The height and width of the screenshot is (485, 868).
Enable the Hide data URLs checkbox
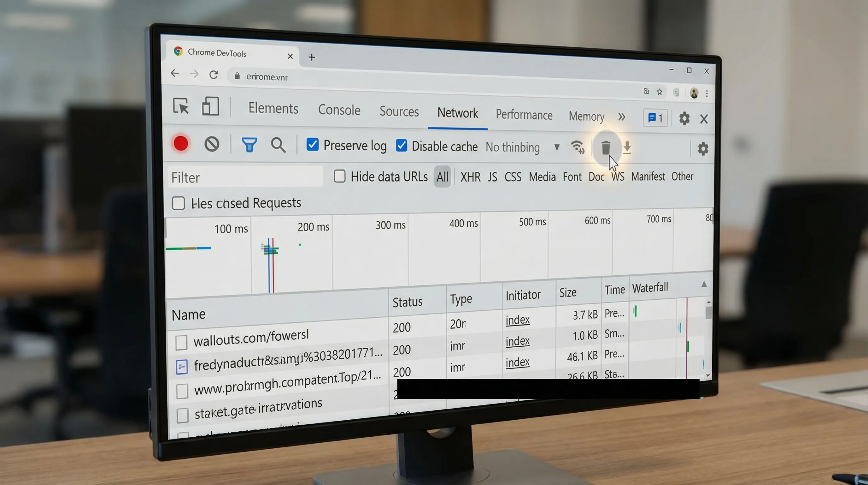pyautogui.click(x=339, y=176)
